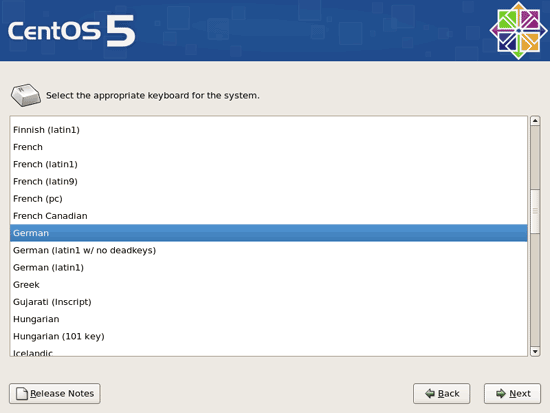Select French Canadian keyboard

pos(269,216)
